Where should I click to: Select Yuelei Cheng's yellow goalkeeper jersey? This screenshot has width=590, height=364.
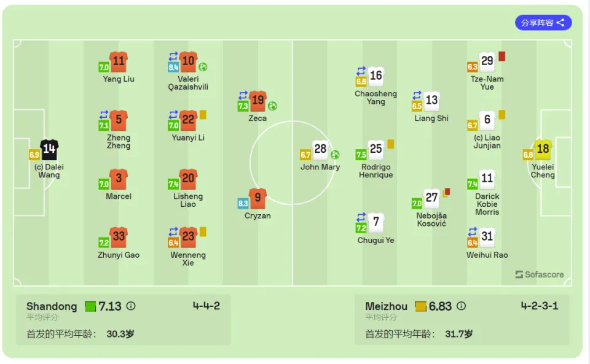coord(543,150)
